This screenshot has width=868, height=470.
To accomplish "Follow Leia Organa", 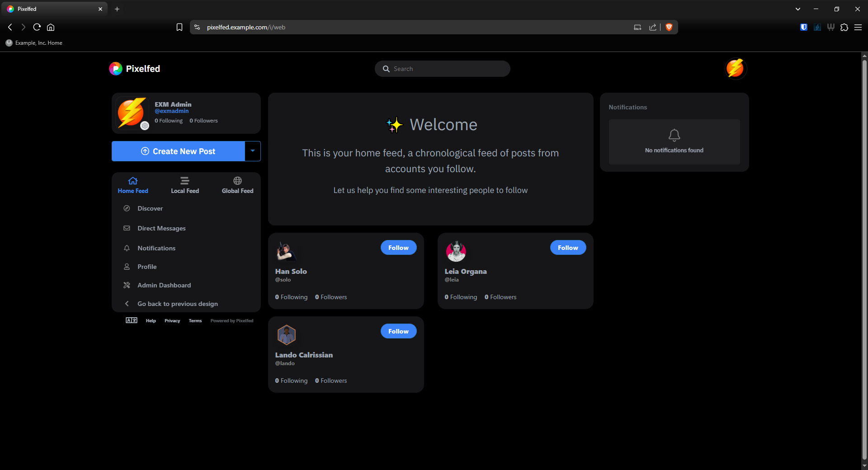I will click(568, 248).
